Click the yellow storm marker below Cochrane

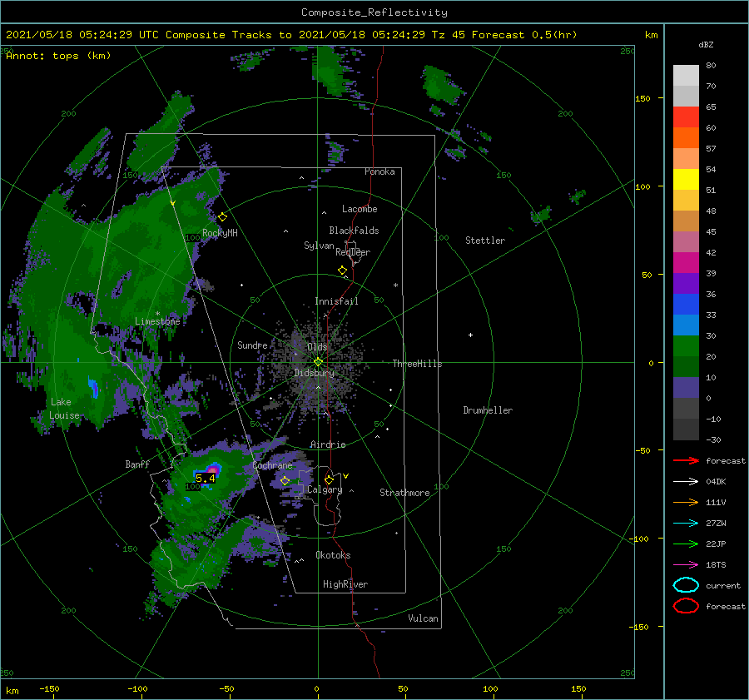285,480
